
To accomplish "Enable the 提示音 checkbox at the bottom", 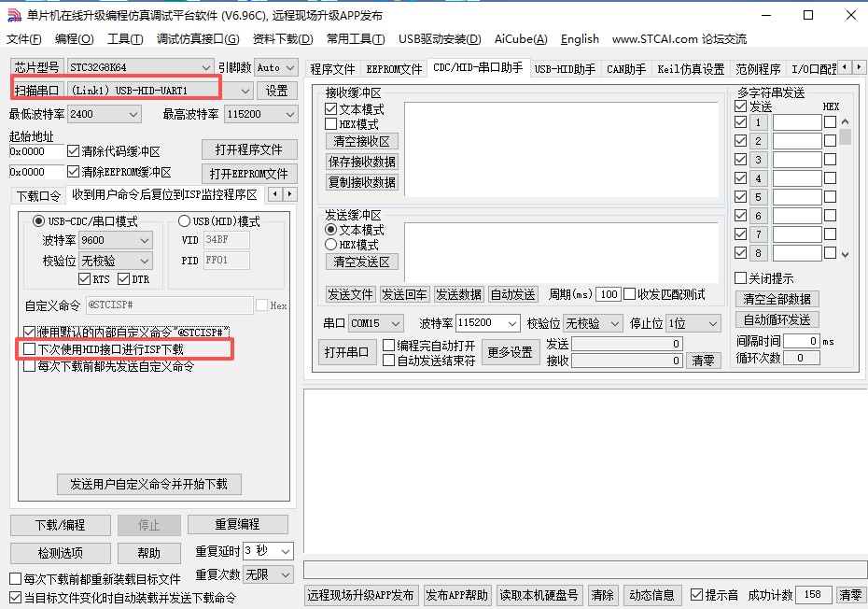I will [x=695, y=595].
